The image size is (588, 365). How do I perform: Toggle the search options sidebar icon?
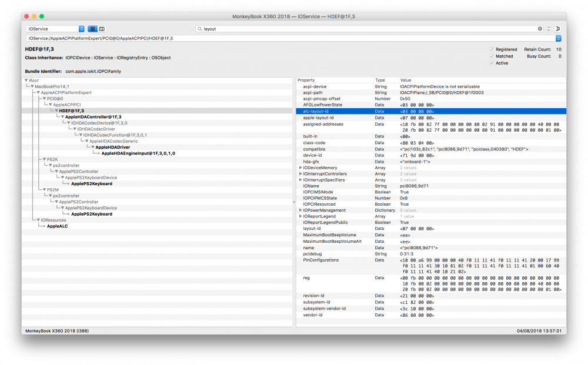[557, 29]
